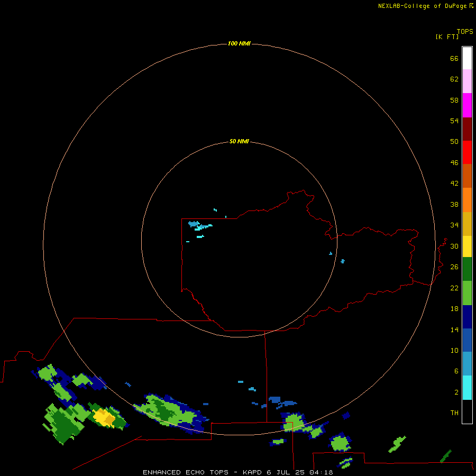Click the '58' legend value

click(454, 100)
